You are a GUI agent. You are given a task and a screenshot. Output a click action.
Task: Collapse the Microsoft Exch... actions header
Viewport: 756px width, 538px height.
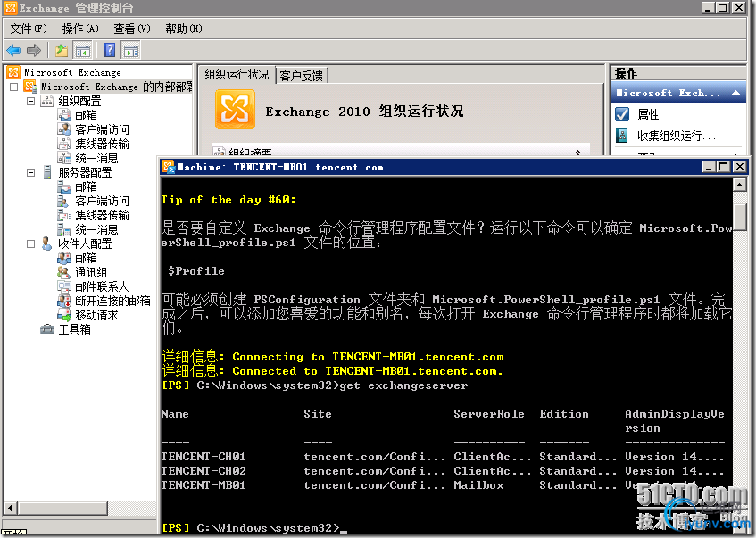pyautogui.click(x=735, y=93)
